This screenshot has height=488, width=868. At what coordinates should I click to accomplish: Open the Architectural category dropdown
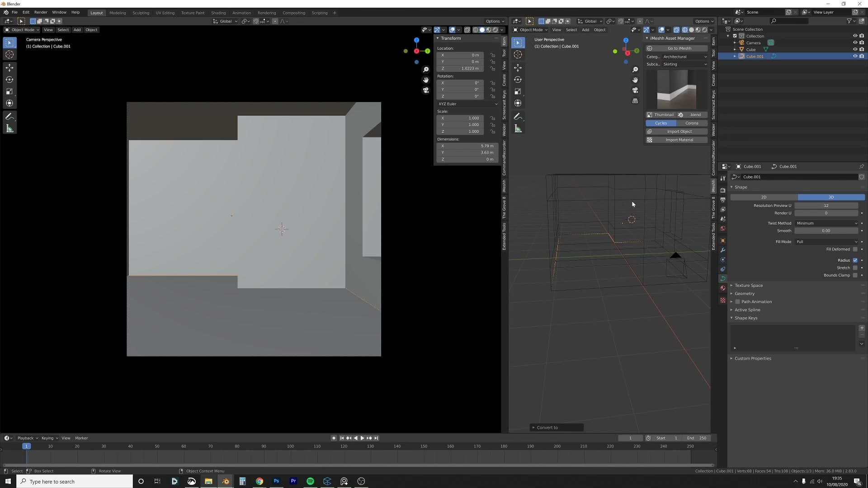[x=684, y=57]
